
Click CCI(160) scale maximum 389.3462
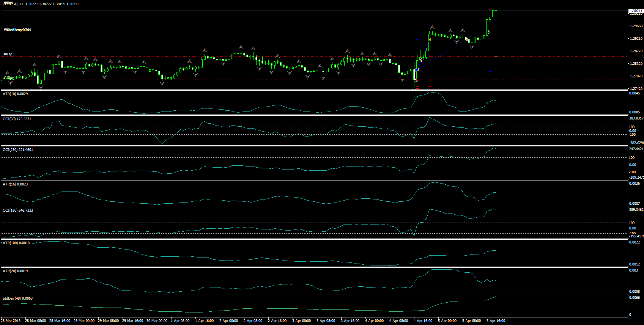tap(636, 209)
